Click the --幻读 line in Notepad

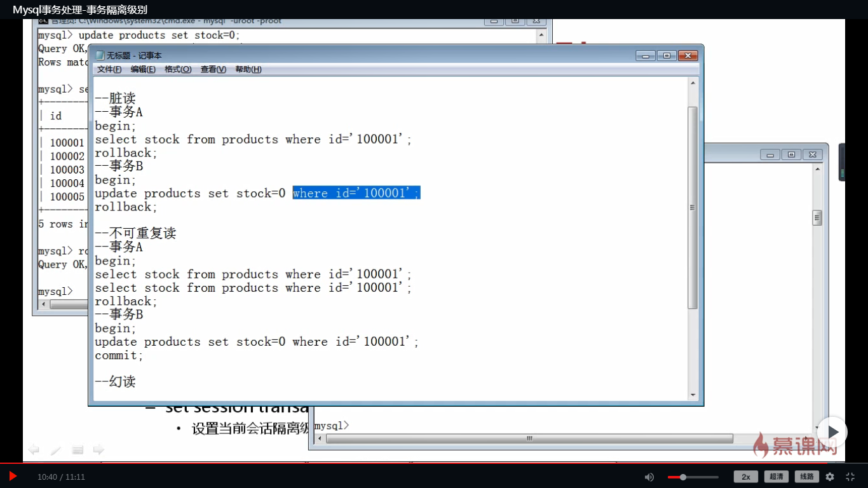(115, 382)
